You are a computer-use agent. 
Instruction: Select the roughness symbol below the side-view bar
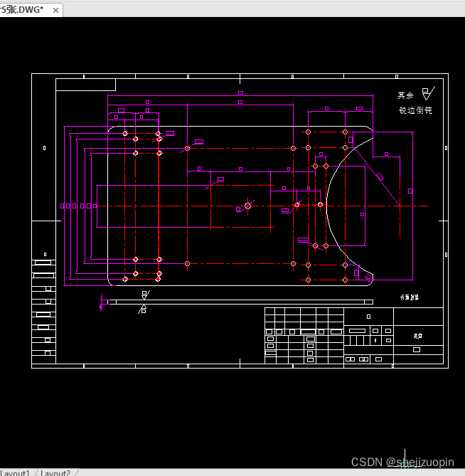(143, 310)
